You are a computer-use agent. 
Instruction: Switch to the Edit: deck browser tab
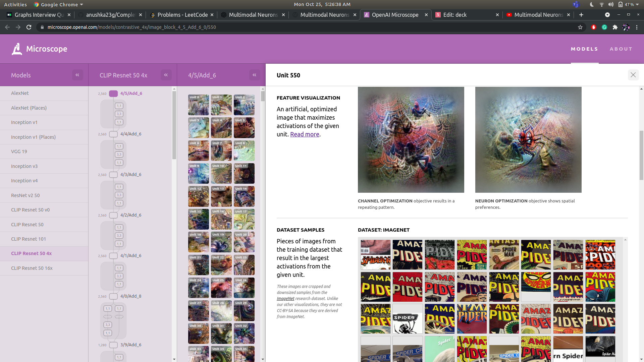(x=455, y=15)
